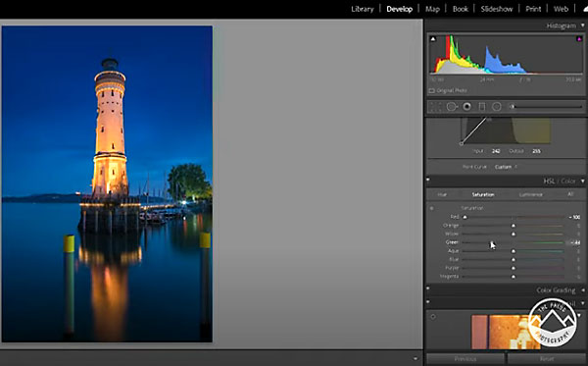Click the Red saturation value -100
Viewport: 588px width, 366px height.
tap(574, 217)
